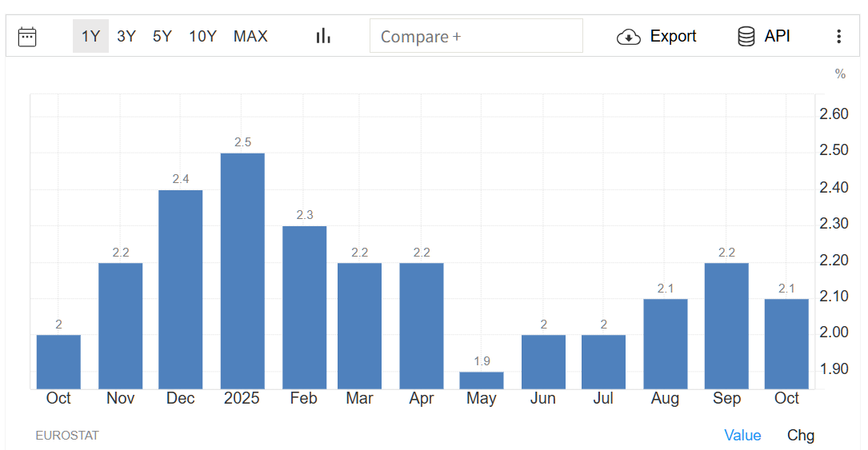Click the API database icon
Viewport: 868px width, 450px height.
(746, 37)
